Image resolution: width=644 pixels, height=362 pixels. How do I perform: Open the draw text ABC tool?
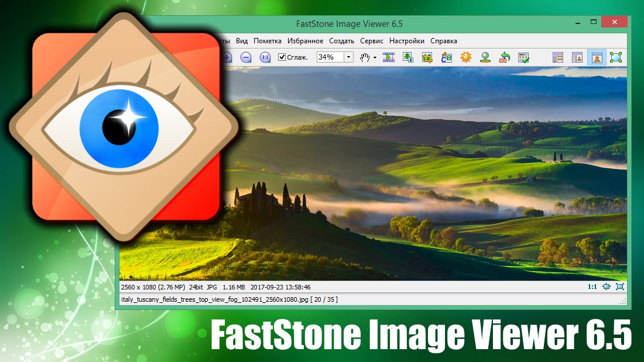[447, 57]
